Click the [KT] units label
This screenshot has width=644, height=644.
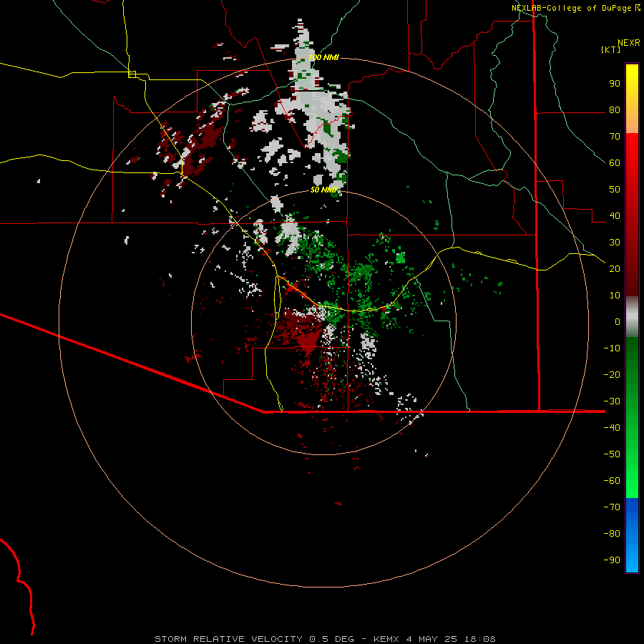click(611, 49)
